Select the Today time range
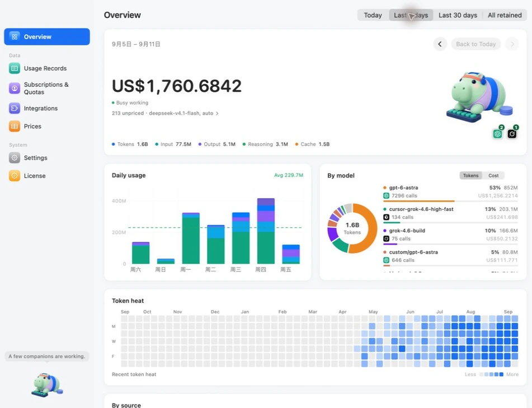This screenshot has height=408, width=532. [x=373, y=15]
